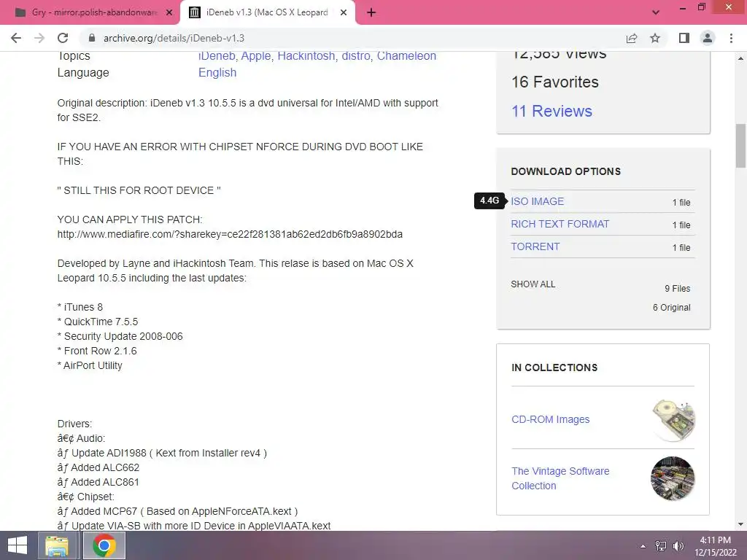
Task: Follow the English language link
Action: (x=217, y=72)
